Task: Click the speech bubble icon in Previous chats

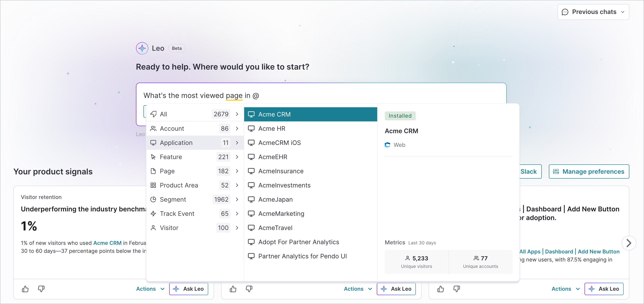Action: [x=565, y=12]
